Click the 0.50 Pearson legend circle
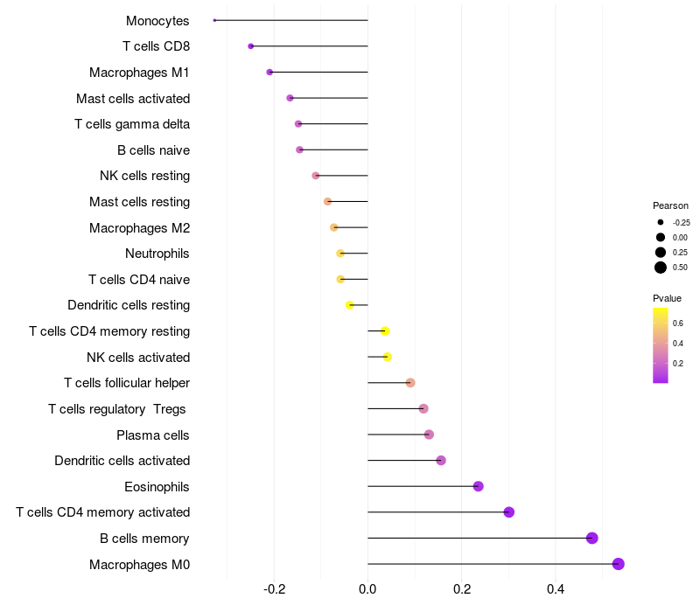Screen dimensions: 700x612 [x=661, y=268]
